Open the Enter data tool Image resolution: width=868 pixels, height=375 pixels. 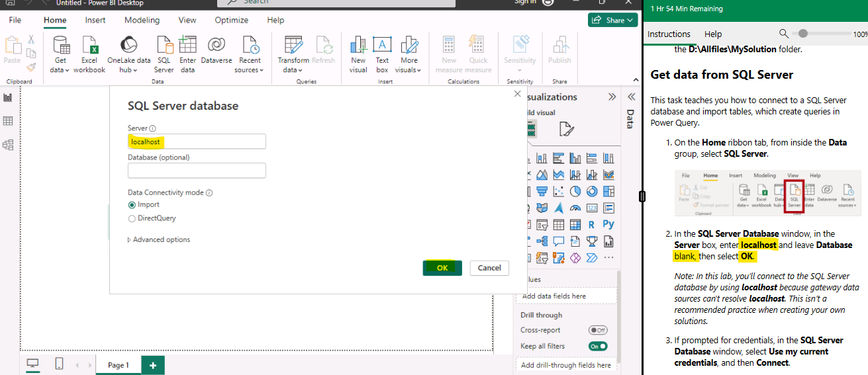coord(188,54)
